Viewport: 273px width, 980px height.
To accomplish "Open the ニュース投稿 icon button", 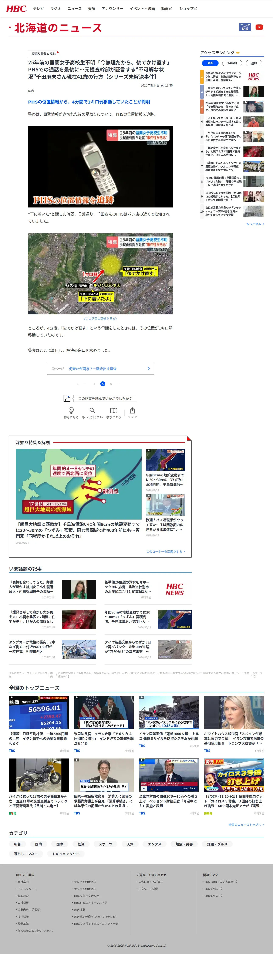I will click(245, 27).
